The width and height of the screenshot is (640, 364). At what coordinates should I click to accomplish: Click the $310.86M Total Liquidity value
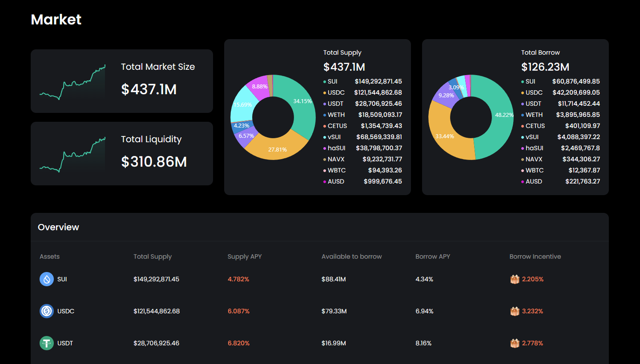[154, 162]
